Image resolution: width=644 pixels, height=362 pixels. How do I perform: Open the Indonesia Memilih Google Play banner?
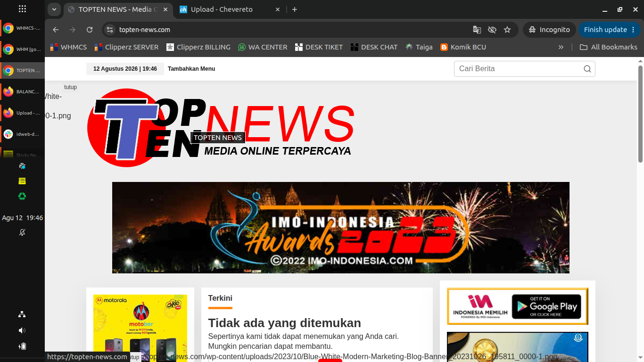pos(518,306)
